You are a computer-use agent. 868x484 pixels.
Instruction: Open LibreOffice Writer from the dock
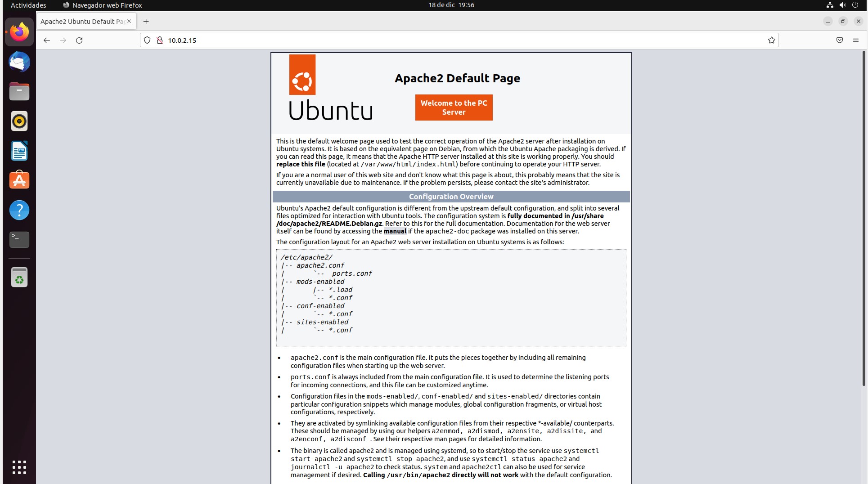[19, 151]
